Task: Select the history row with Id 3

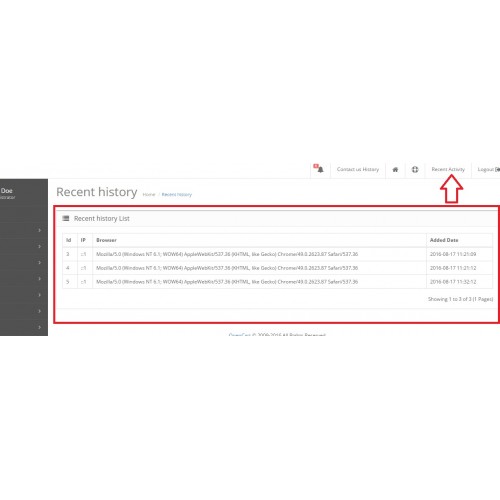Action: coord(277,254)
